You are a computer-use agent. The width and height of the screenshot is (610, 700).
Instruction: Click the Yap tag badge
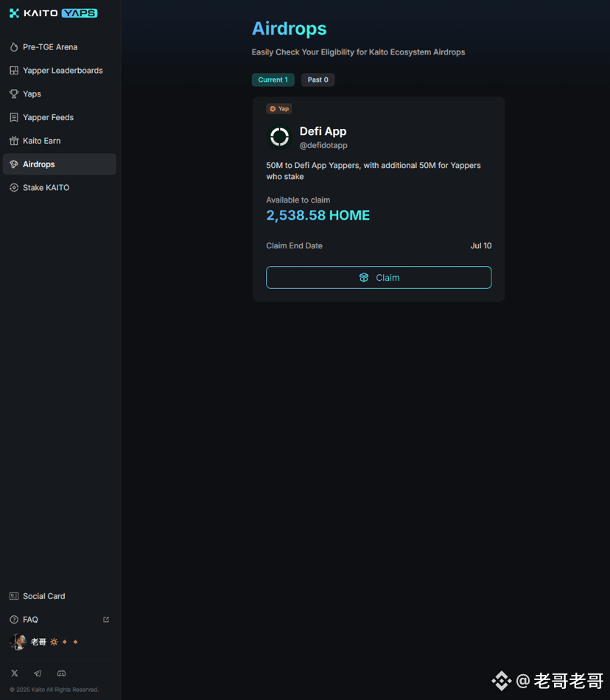279,108
